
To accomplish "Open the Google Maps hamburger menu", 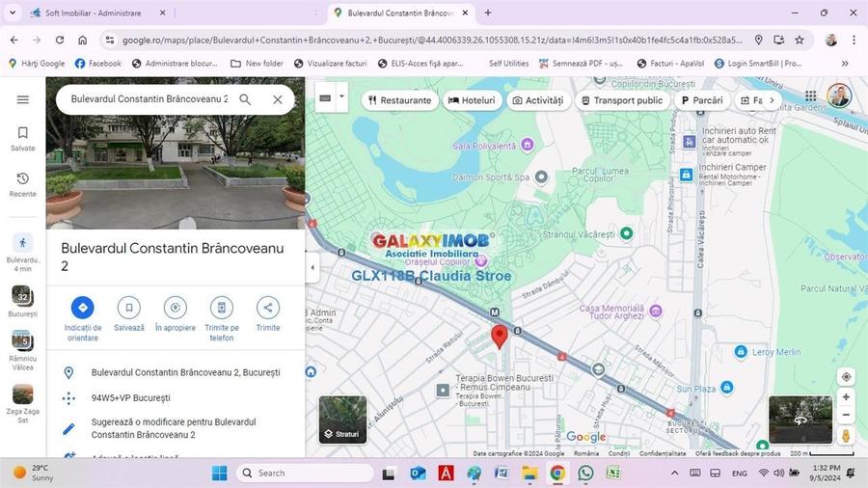I will pos(23,99).
